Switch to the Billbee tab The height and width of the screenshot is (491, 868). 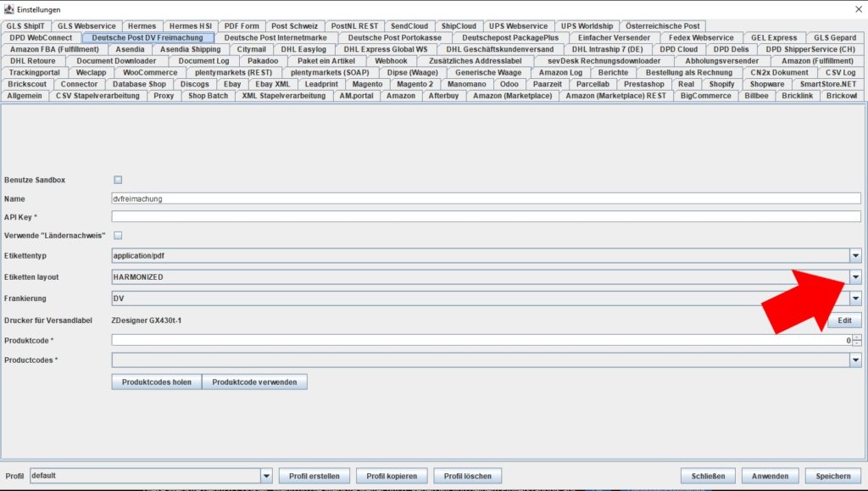(x=756, y=96)
